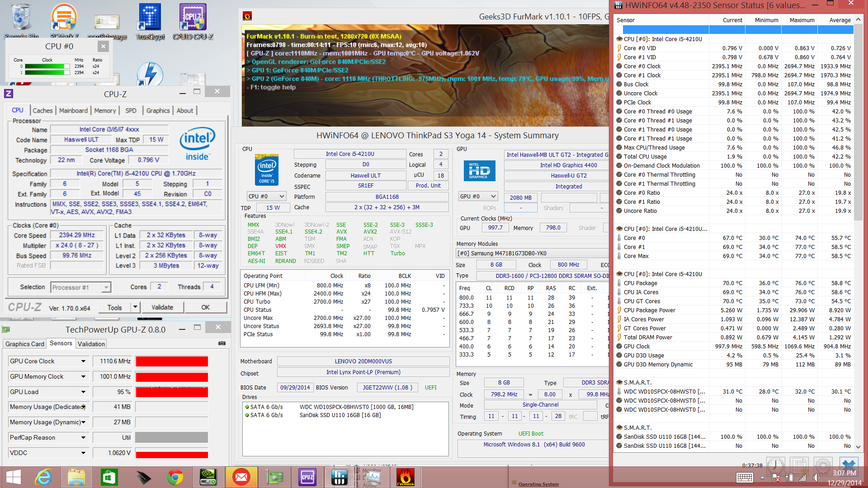Viewport: 868px width, 488px height.
Task: Open Internet Explorer from the taskbar
Action: pos(43,477)
